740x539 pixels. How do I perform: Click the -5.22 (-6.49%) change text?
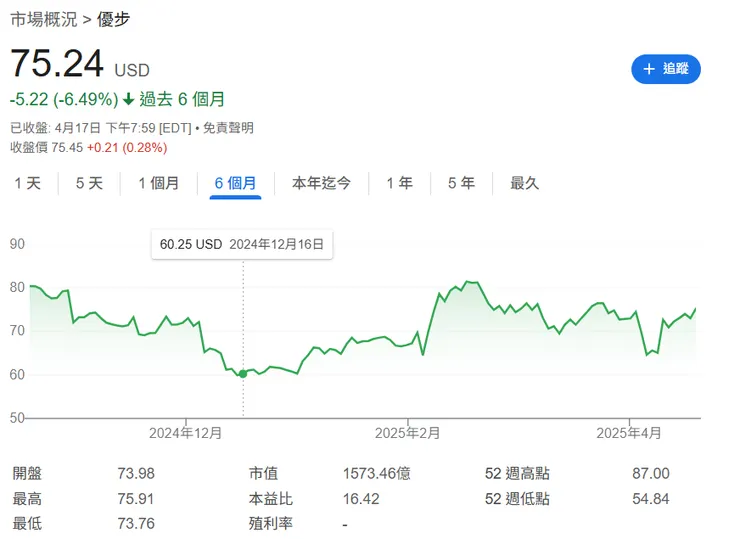(64, 100)
